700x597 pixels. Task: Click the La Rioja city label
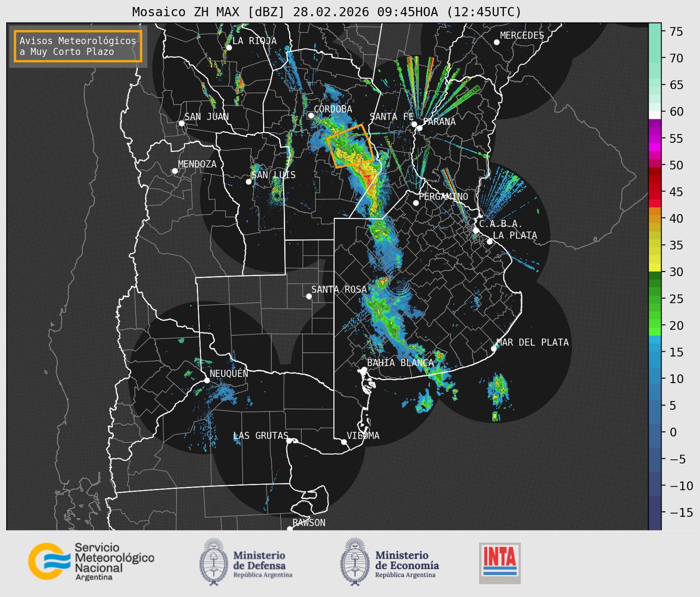[254, 41]
